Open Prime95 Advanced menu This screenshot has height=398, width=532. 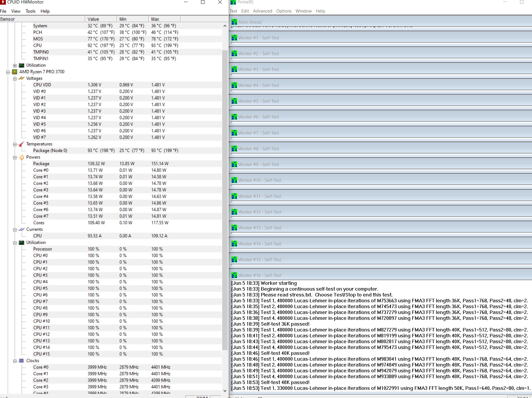pos(262,11)
